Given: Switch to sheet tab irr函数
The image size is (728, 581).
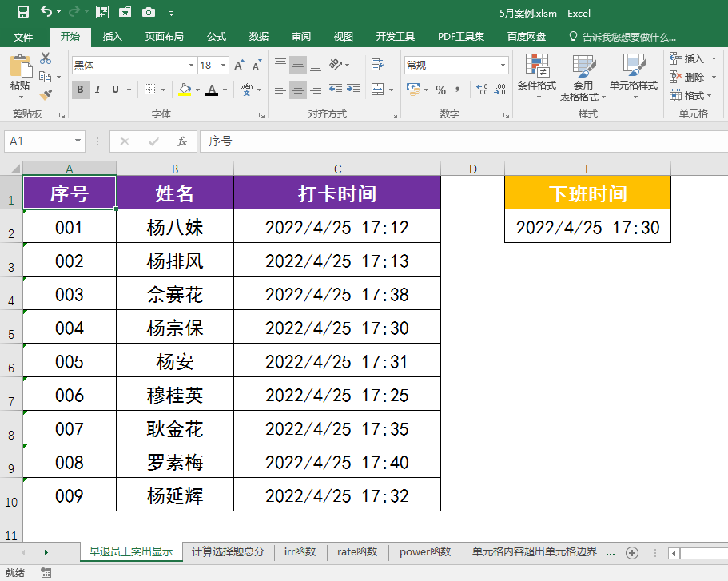Looking at the screenshot, I should [300, 551].
